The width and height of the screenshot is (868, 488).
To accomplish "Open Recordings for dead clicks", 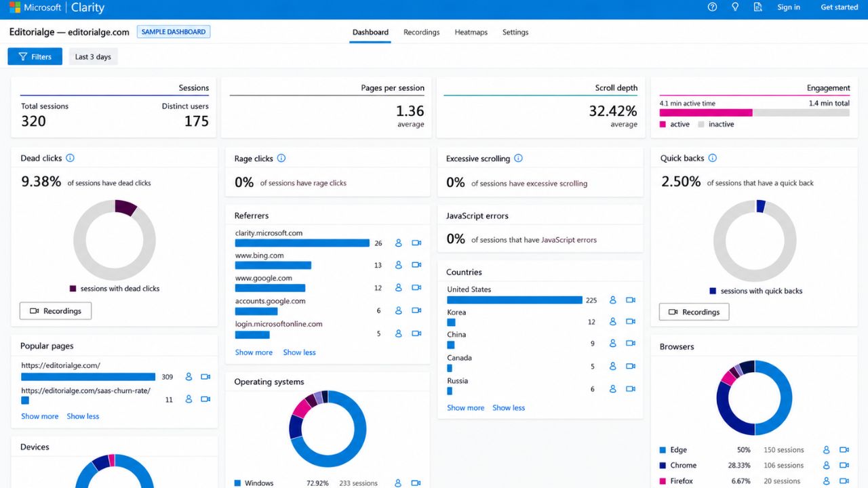I will [56, 311].
